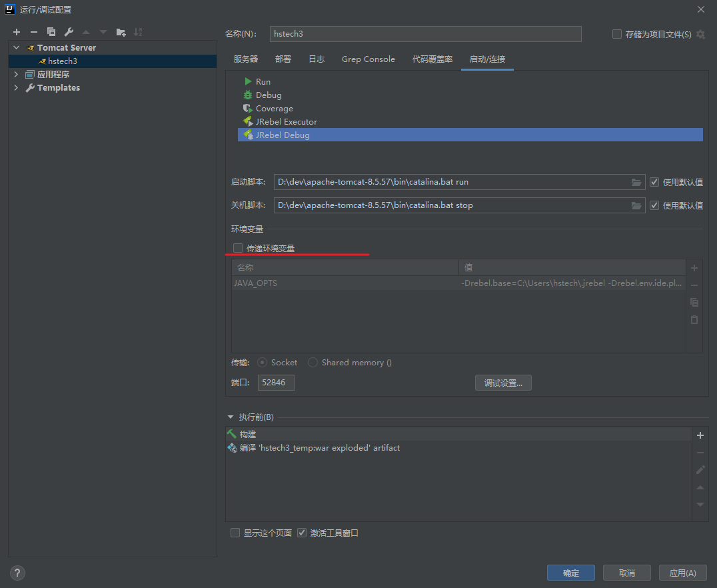Viewport: 717px width, 588px height.
Task: Remove environment variable minus icon
Action: [694, 285]
